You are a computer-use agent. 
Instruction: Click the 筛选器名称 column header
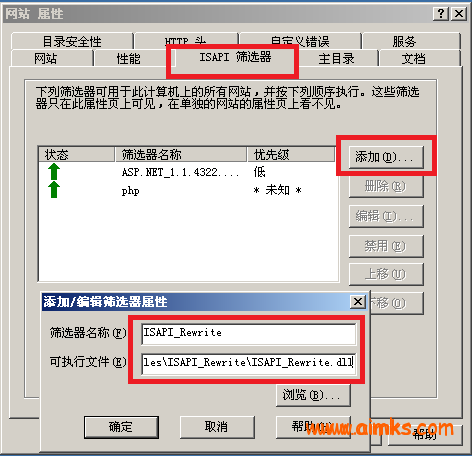pyautogui.click(x=181, y=155)
